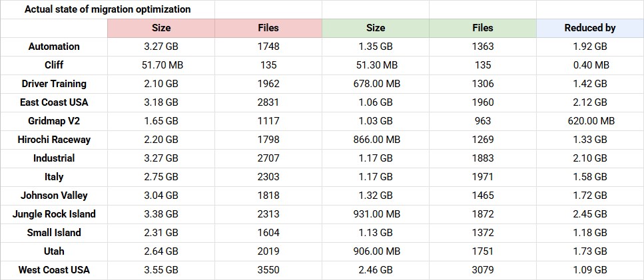The image size is (644, 280).
Task: Select the 'Johnson Valley' label cell
Action: [x=54, y=196]
